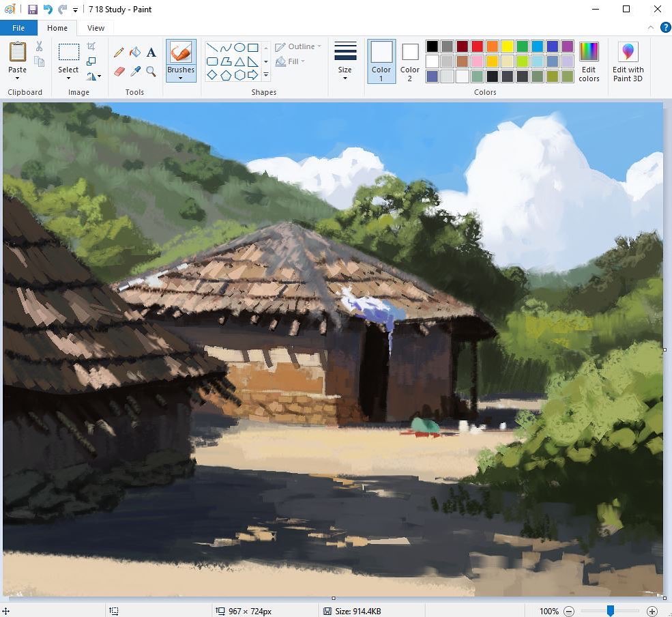This screenshot has width=672, height=617.
Task: Expand the shapes gallery more arrow
Action: tap(266, 76)
